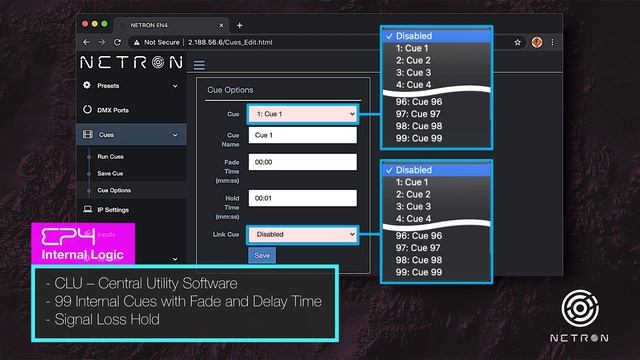The height and width of the screenshot is (360, 640).
Task: Open the Link Cue dropdown showing Disabled
Action: pyautogui.click(x=303, y=235)
